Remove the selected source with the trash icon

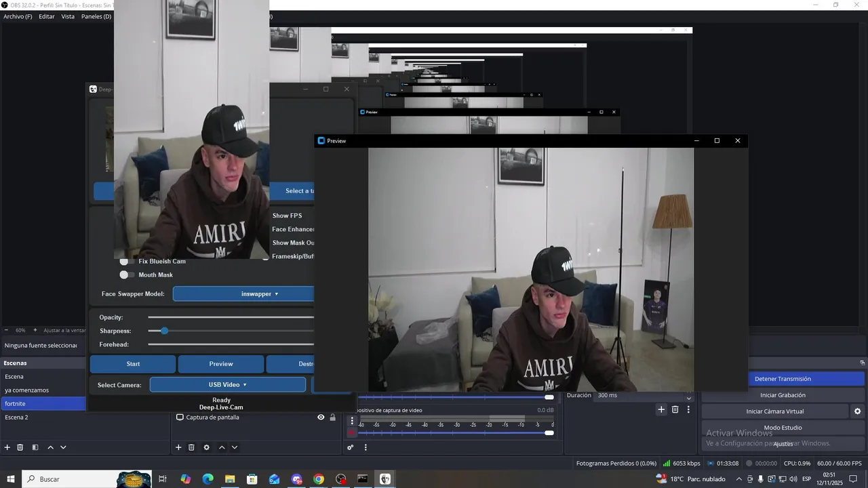[x=191, y=447]
